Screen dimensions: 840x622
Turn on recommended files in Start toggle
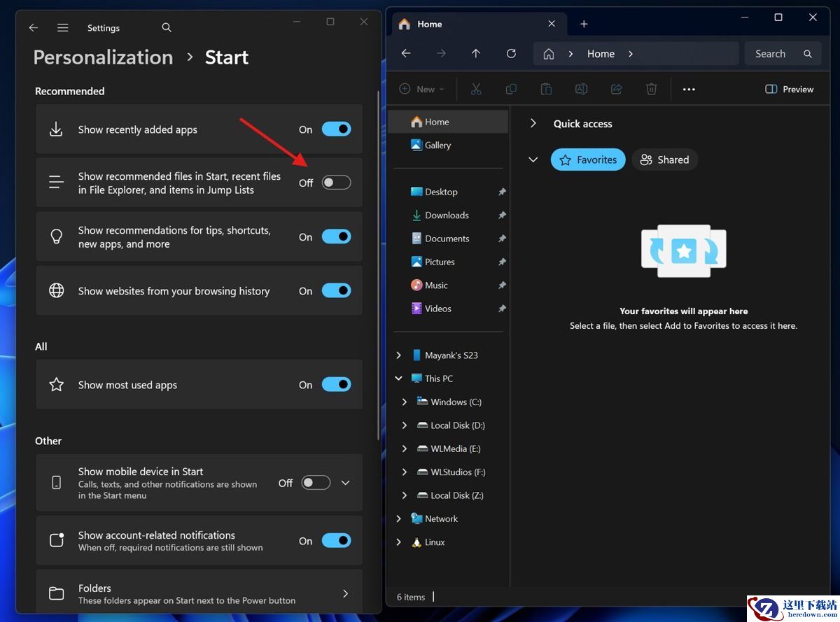[336, 183]
